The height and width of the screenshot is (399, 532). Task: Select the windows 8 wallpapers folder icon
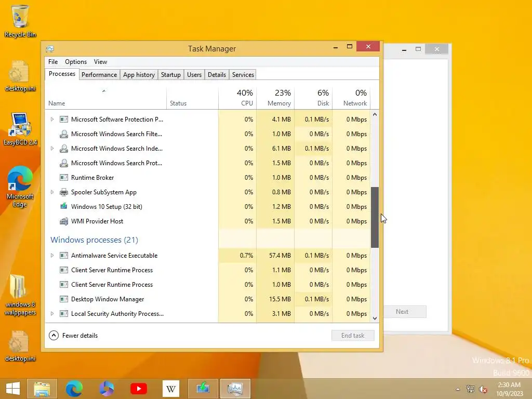point(20,295)
